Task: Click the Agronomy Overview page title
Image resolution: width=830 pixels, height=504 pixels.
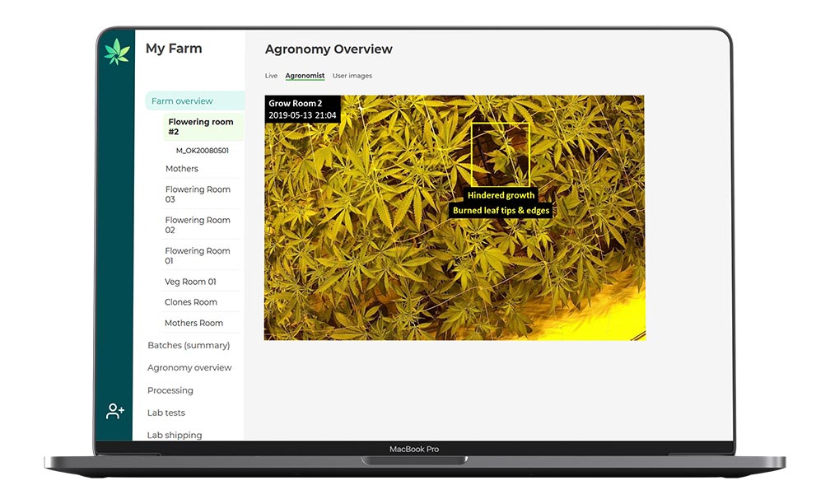Action: pos(329,49)
